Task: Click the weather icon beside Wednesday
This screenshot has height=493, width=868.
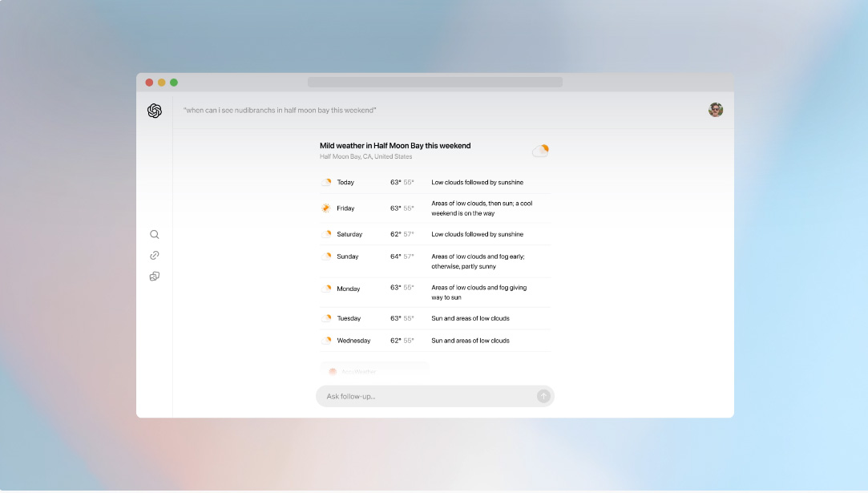Action: [326, 341]
